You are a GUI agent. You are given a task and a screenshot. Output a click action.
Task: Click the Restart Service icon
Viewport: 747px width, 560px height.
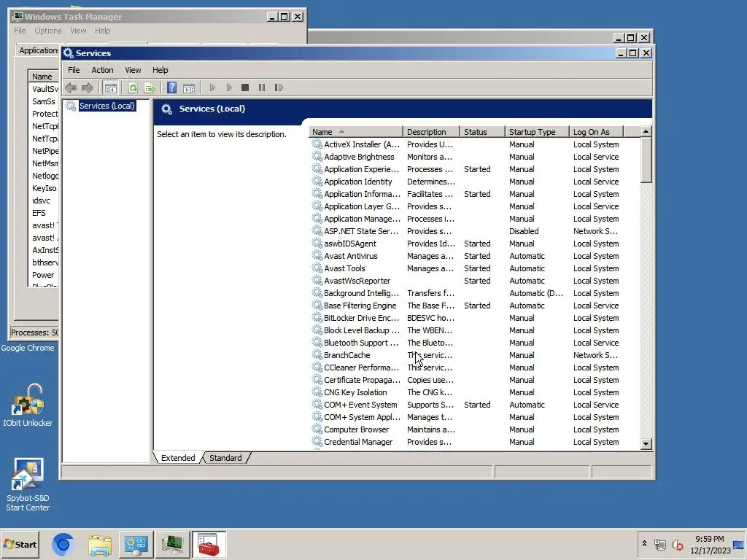tap(279, 87)
